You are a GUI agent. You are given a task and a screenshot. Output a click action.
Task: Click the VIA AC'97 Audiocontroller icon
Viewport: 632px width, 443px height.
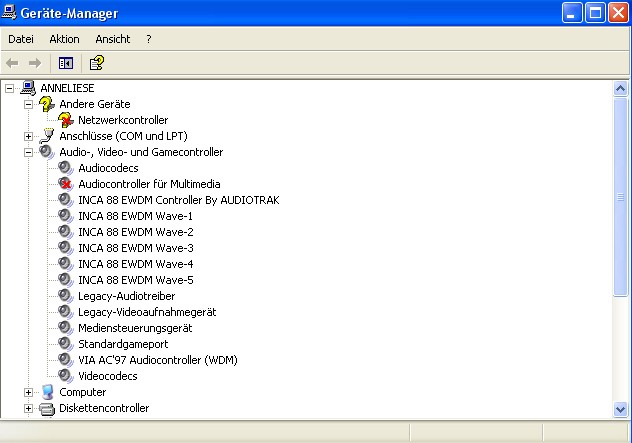(x=66, y=360)
